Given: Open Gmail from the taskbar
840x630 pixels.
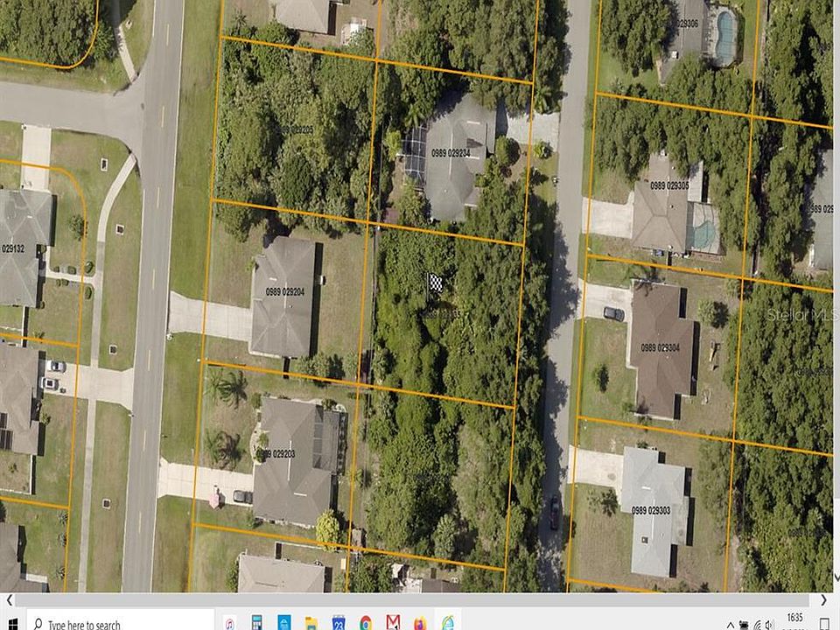Looking at the screenshot, I should coord(393,622).
